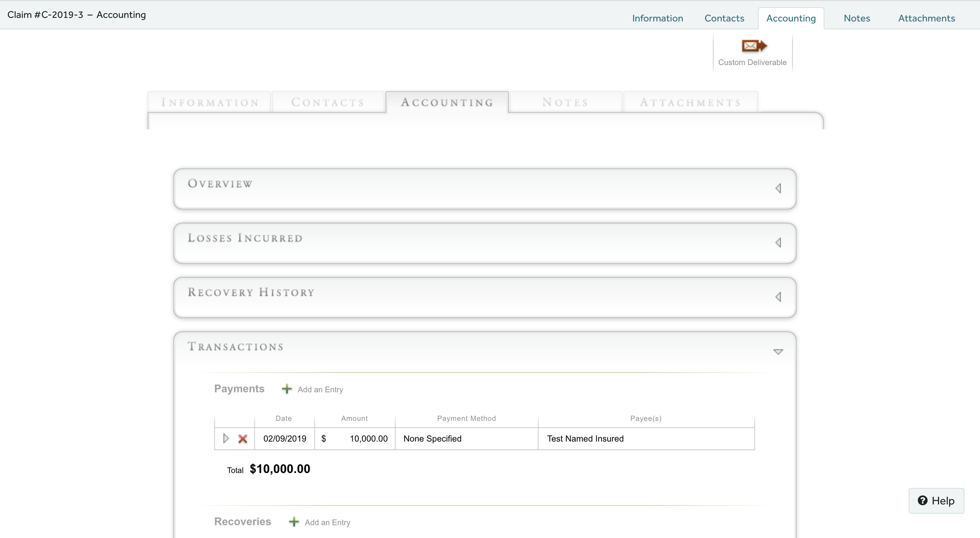The width and height of the screenshot is (980, 538).
Task: Click green plus icon next to Recoveries
Action: coord(294,522)
